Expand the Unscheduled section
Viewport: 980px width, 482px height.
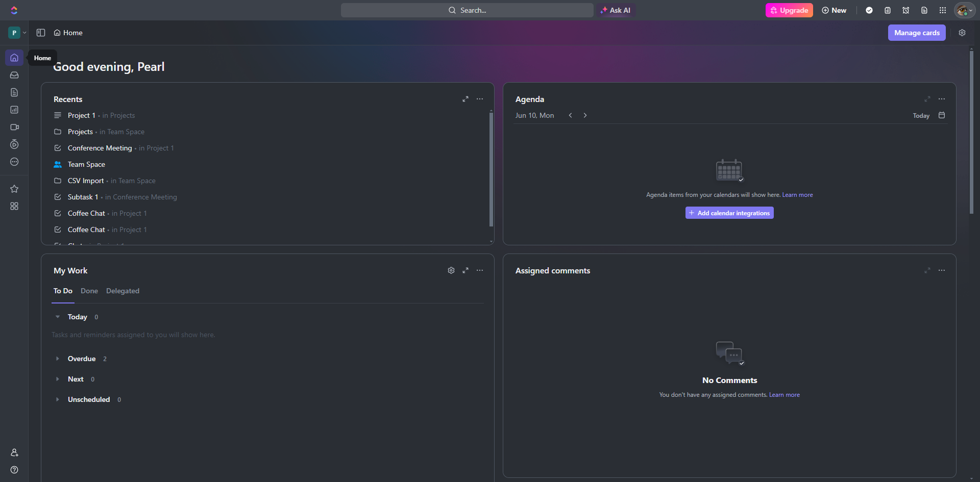point(58,399)
